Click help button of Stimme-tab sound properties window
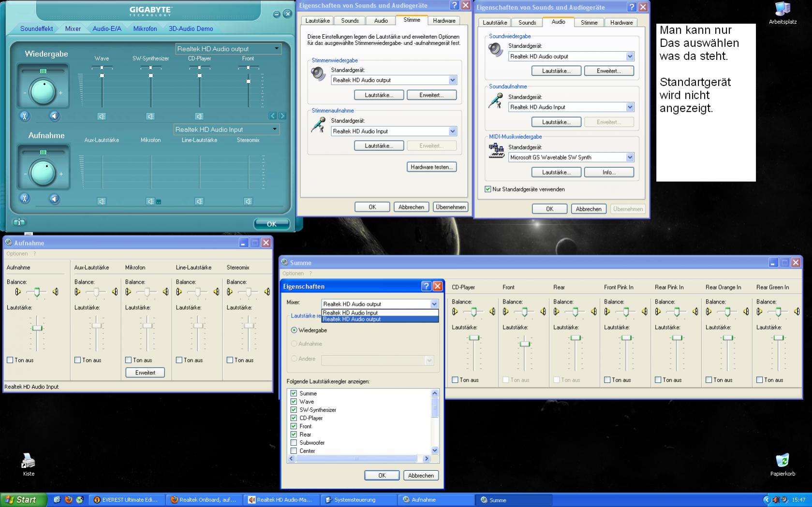The width and height of the screenshot is (812, 507). [x=454, y=5]
